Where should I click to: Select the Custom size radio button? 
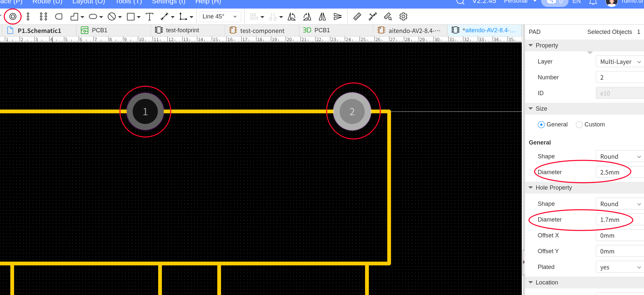point(579,124)
